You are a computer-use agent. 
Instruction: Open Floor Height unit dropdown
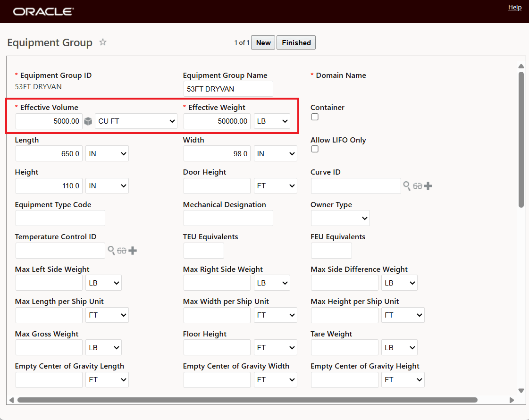click(275, 347)
